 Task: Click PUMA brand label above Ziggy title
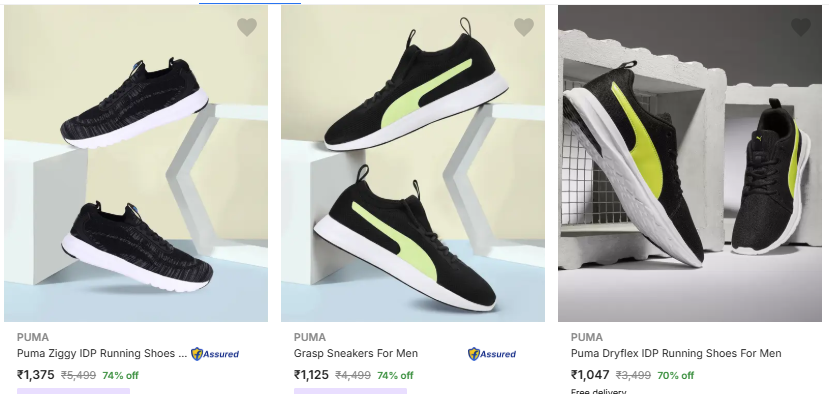(x=33, y=337)
